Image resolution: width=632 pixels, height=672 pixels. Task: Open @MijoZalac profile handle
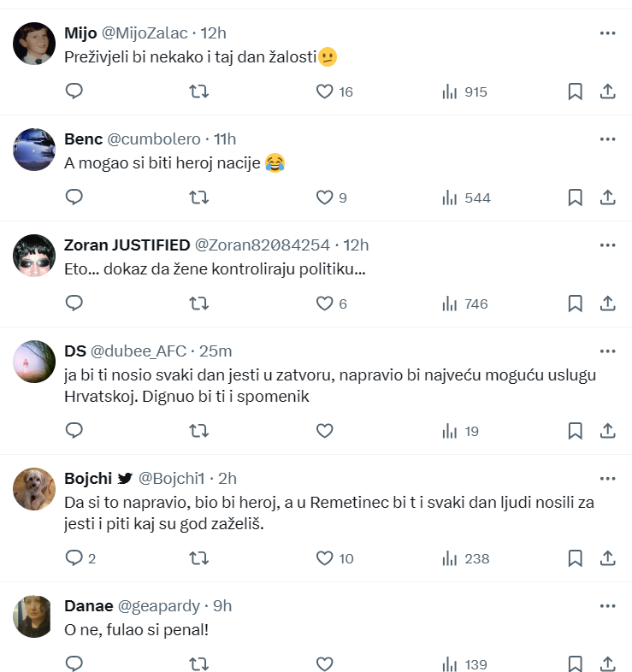point(145,33)
